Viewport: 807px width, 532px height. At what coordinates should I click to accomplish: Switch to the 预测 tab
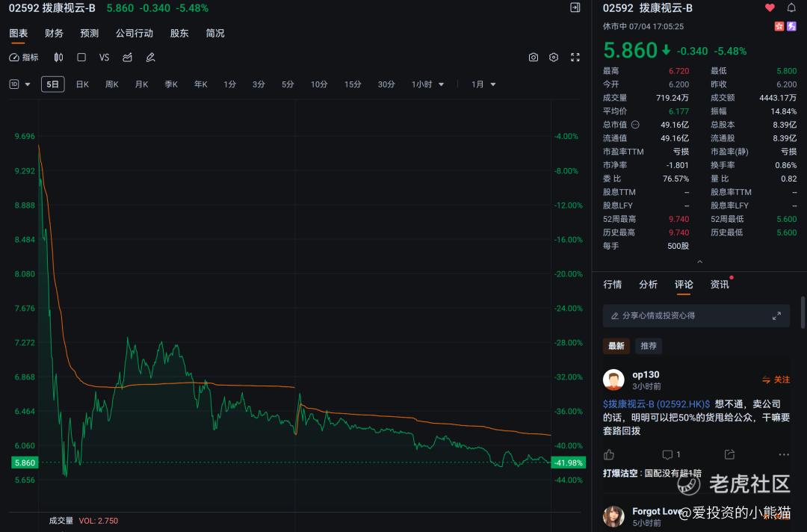(90, 34)
